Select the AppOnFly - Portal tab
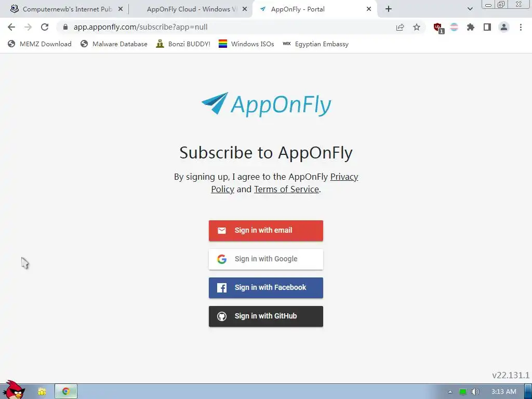 click(x=315, y=9)
